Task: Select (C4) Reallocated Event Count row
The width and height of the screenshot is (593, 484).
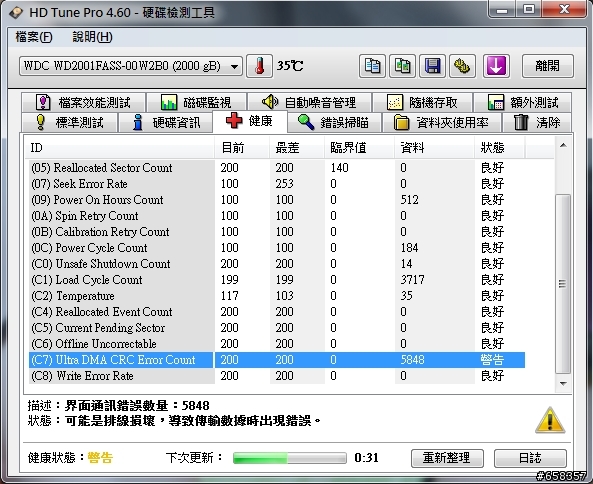Action: pyautogui.click(x=277, y=312)
